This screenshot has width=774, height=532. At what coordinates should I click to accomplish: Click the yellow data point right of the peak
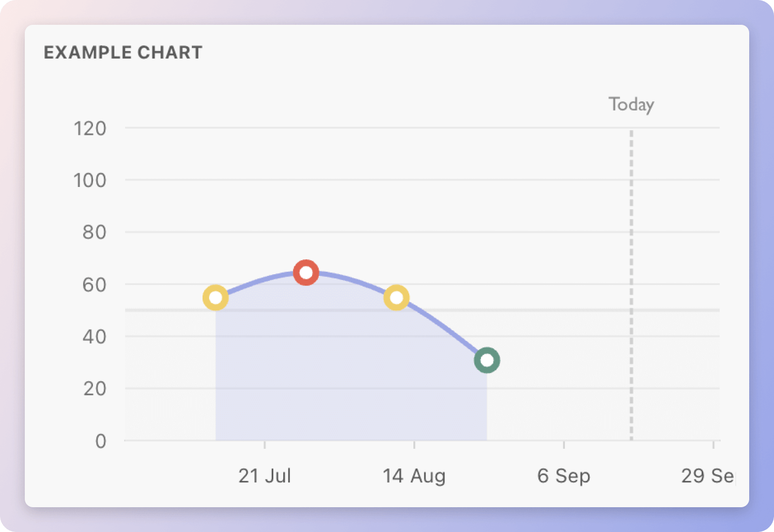point(396,298)
